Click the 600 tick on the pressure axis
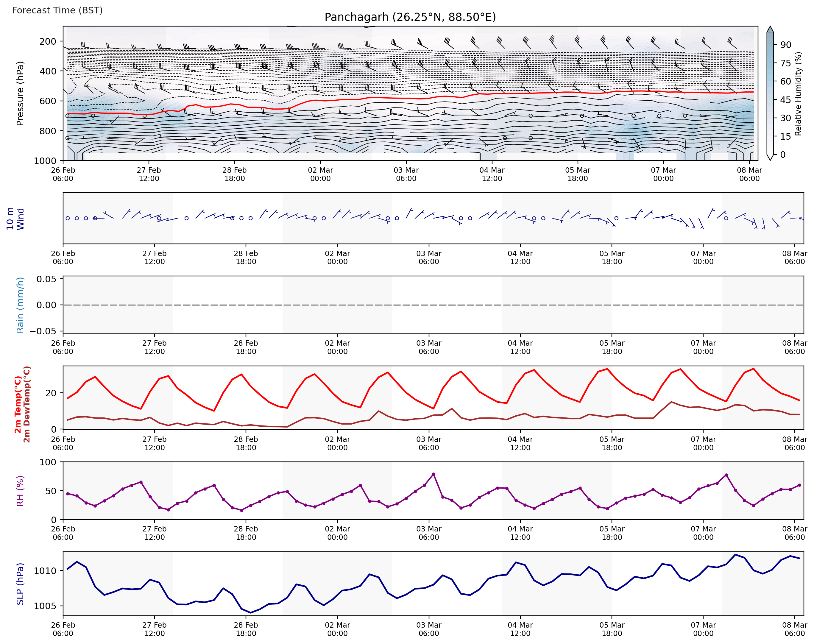814x644 pixels. click(x=48, y=101)
